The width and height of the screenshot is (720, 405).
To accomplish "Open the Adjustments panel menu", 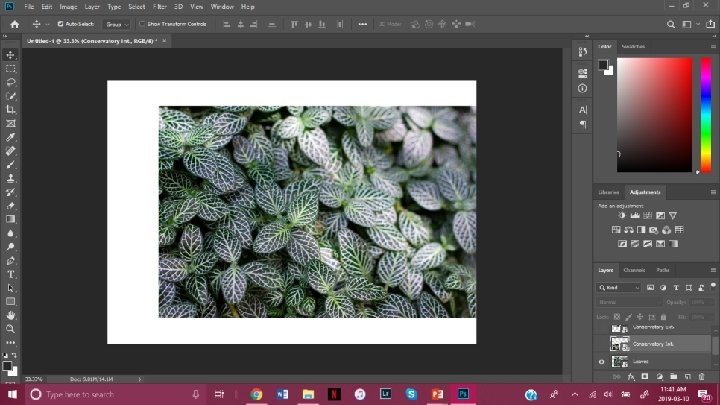I will (713, 192).
